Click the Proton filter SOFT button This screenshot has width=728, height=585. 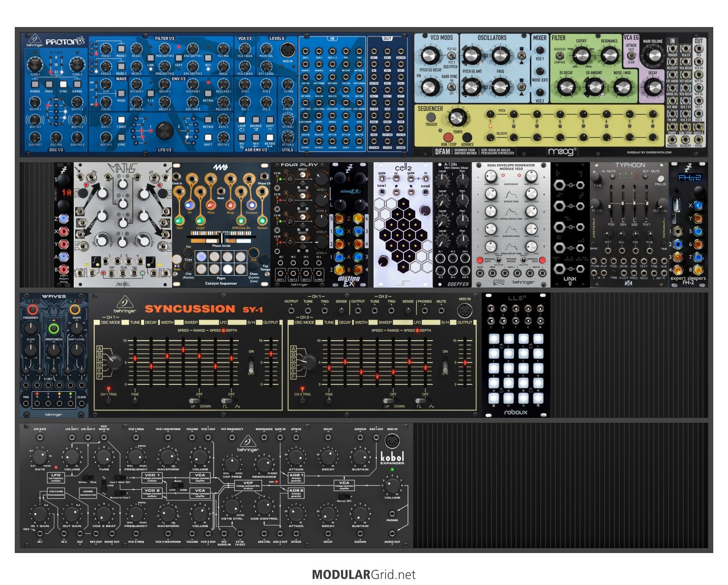tap(179, 58)
